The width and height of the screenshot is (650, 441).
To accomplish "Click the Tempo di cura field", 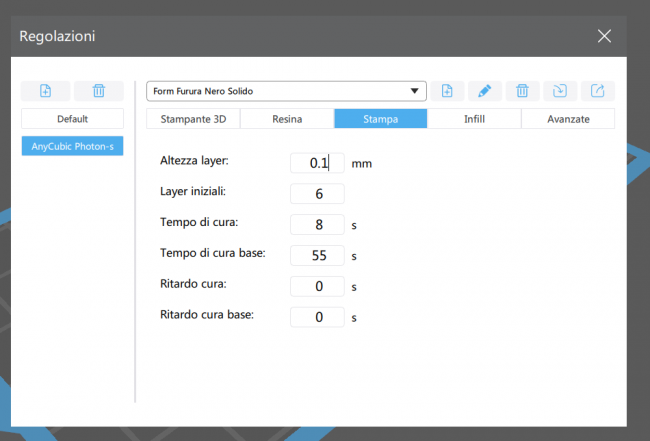I will [317, 225].
